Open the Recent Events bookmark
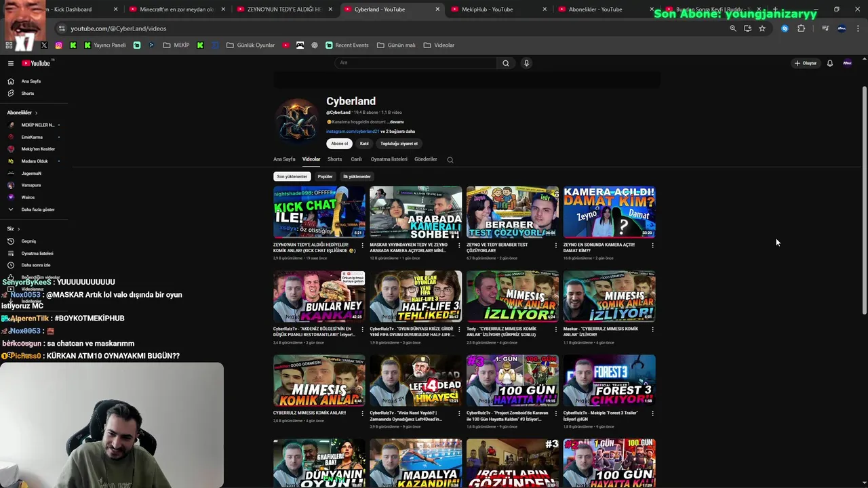Image resolution: width=868 pixels, height=488 pixels. coord(347,45)
